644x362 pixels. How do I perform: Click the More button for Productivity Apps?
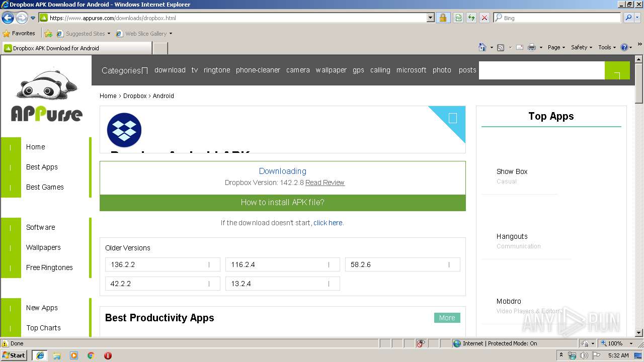point(447,318)
